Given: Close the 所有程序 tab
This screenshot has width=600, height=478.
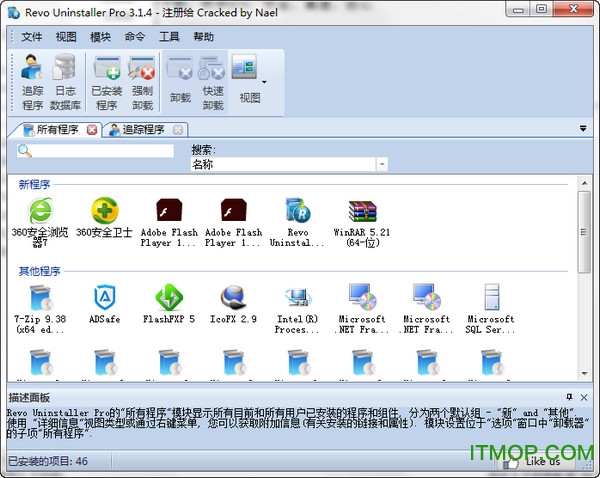Looking at the screenshot, I should tap(92, 130).
